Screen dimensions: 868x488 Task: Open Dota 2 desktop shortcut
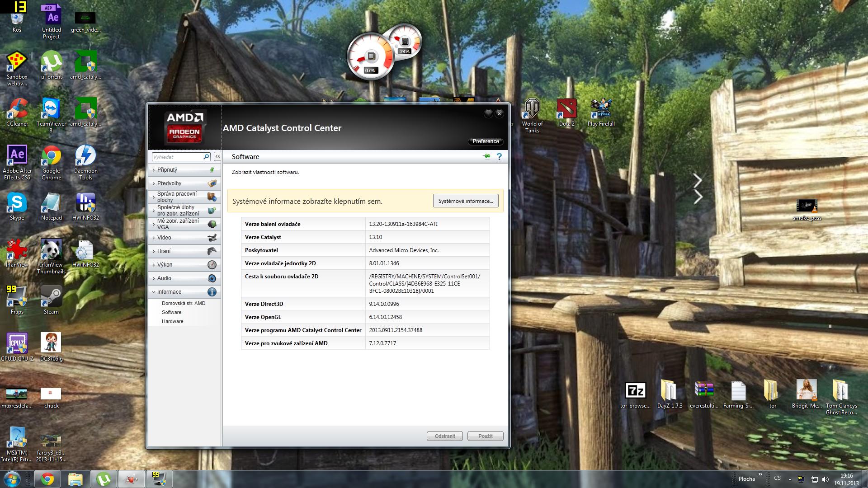(567, 113)
